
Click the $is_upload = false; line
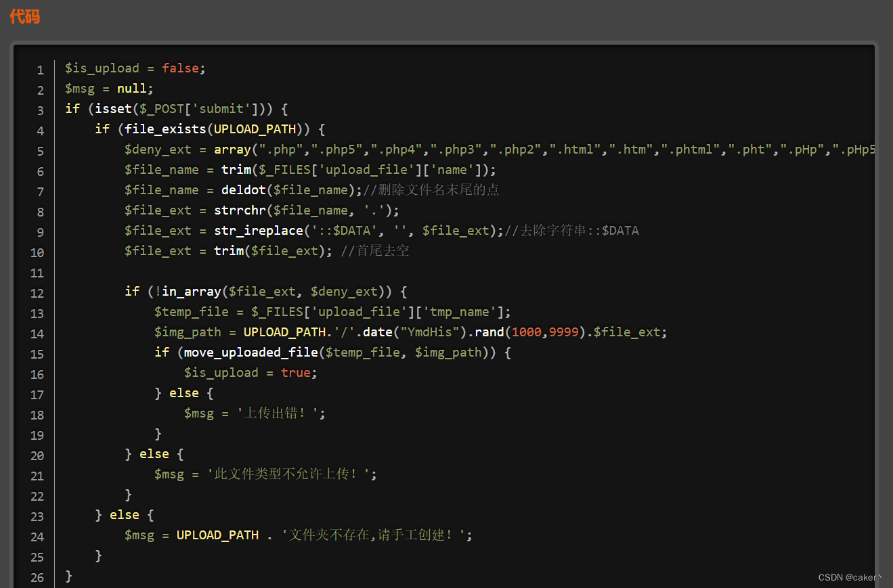click(135, 68)
